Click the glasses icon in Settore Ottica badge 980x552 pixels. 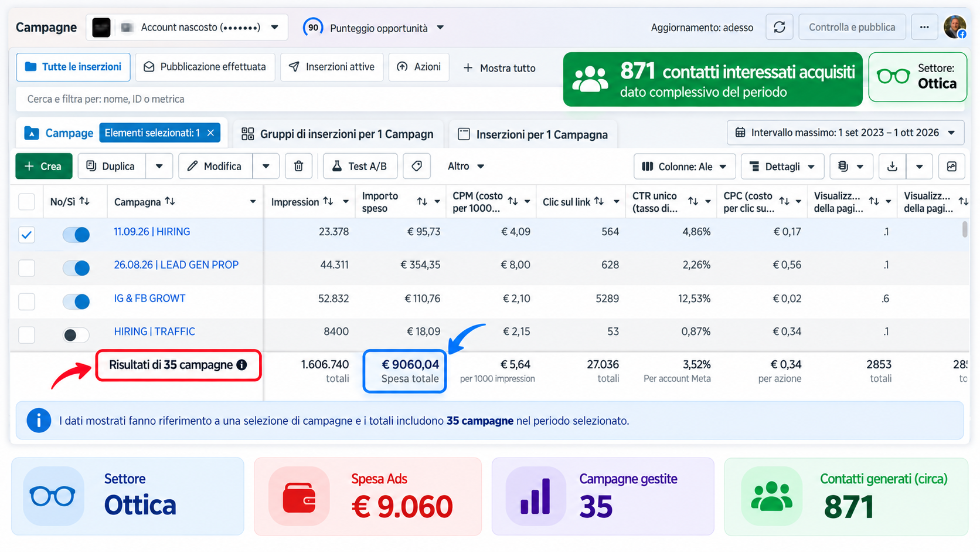[893, 76]
